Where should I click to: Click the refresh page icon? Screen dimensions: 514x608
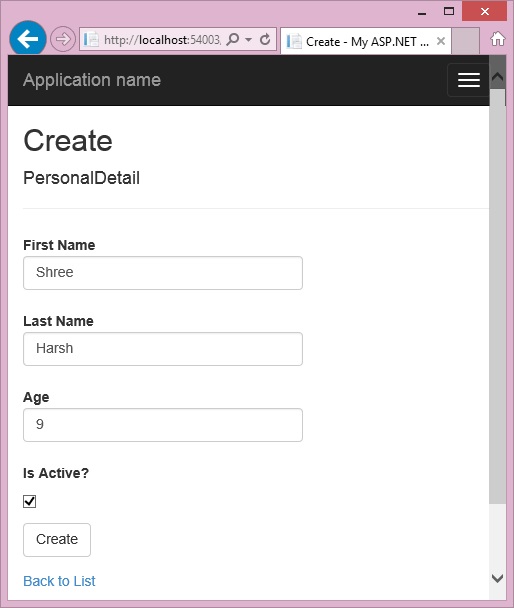tap(265, 39)
